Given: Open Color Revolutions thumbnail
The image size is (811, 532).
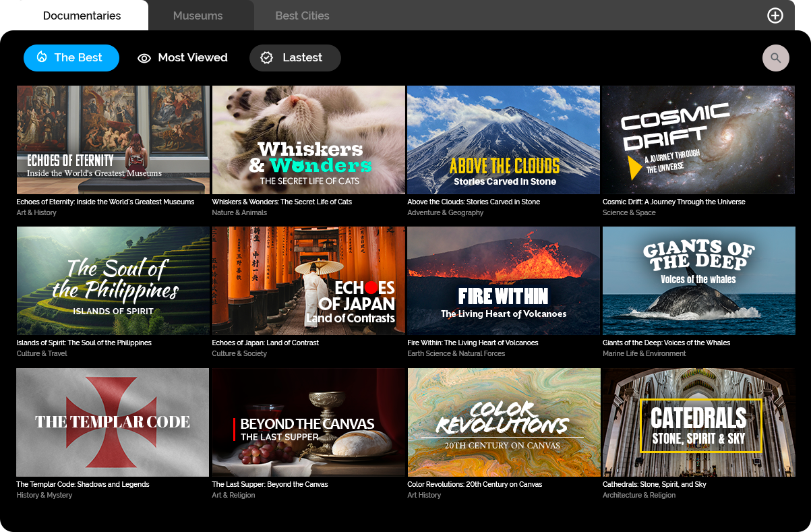Looking at the screenshot, I should point(504,422).
